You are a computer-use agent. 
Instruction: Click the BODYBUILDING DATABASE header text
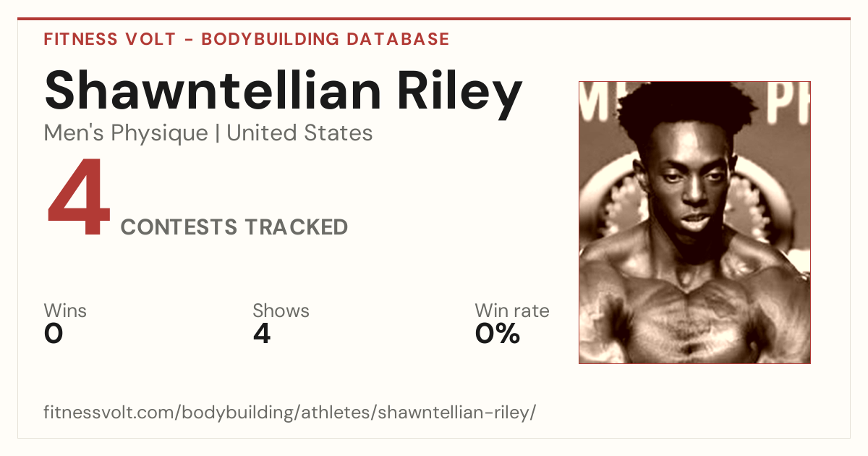click(x=325, y=39)
